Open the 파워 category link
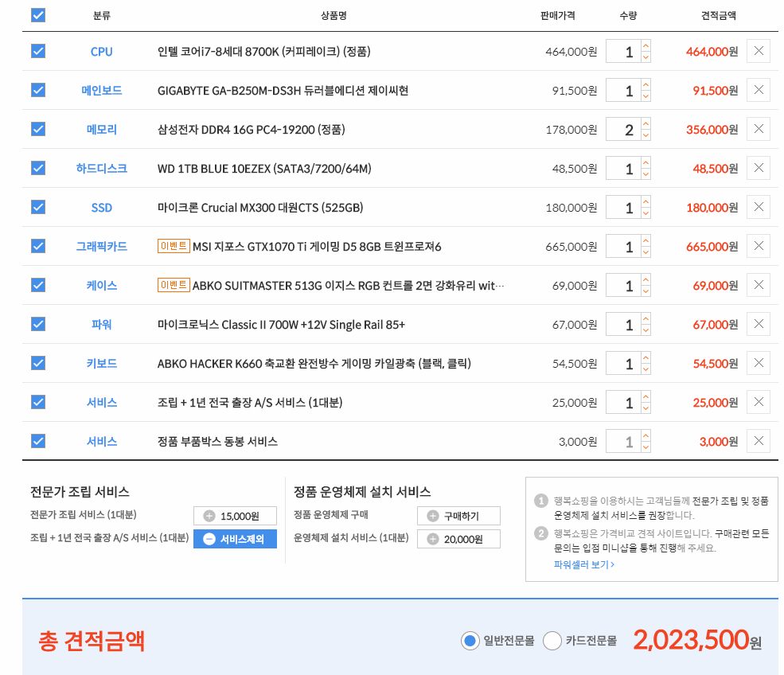Screen dimensions: 784x675 pos(102,325)
